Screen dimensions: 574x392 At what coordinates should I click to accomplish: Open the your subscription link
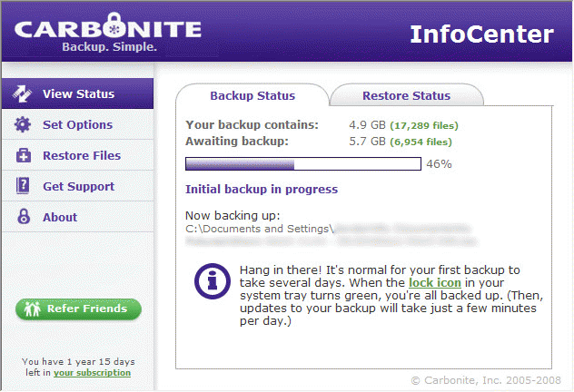pyautogui.click(x=92, y=373)
